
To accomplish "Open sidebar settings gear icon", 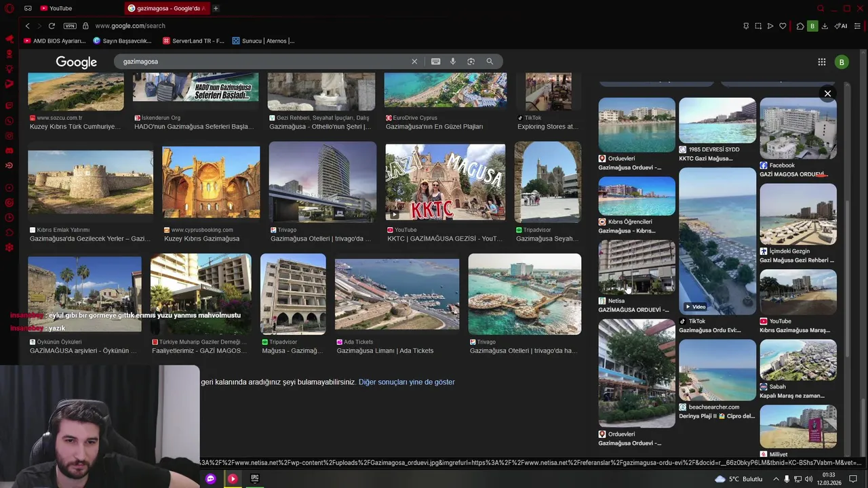I will click(9, 247).
